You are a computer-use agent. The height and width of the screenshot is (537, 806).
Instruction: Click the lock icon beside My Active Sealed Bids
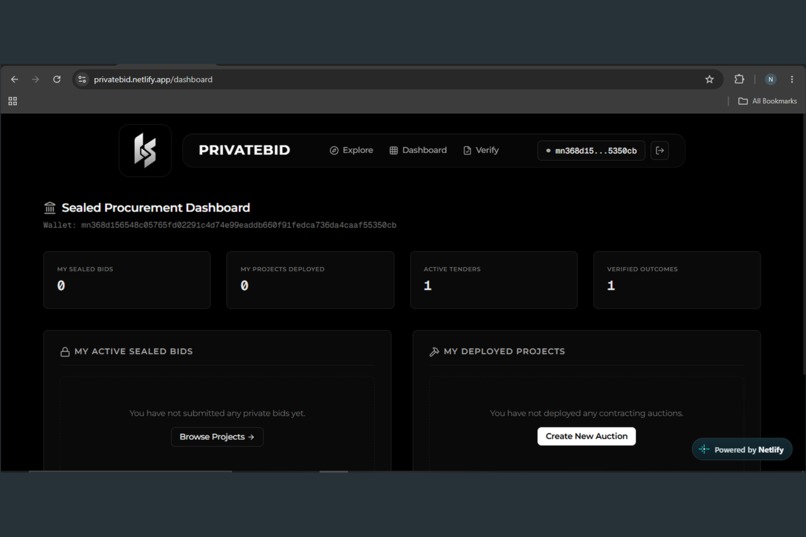(65, 351)
